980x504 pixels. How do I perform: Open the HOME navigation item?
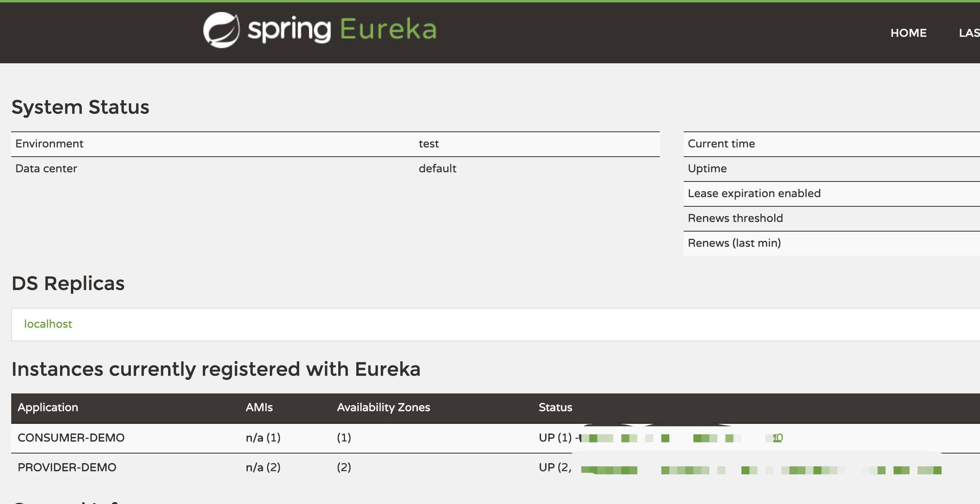click(x=908, y=33)
